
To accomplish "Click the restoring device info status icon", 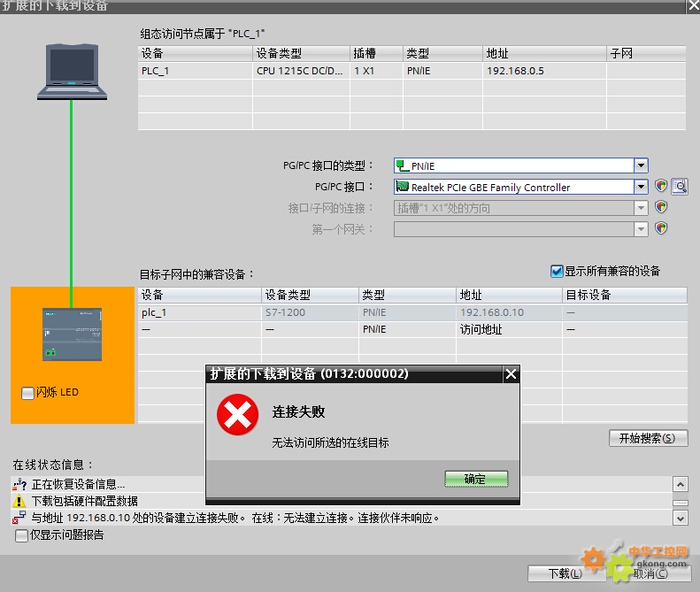I will (19, 484).
